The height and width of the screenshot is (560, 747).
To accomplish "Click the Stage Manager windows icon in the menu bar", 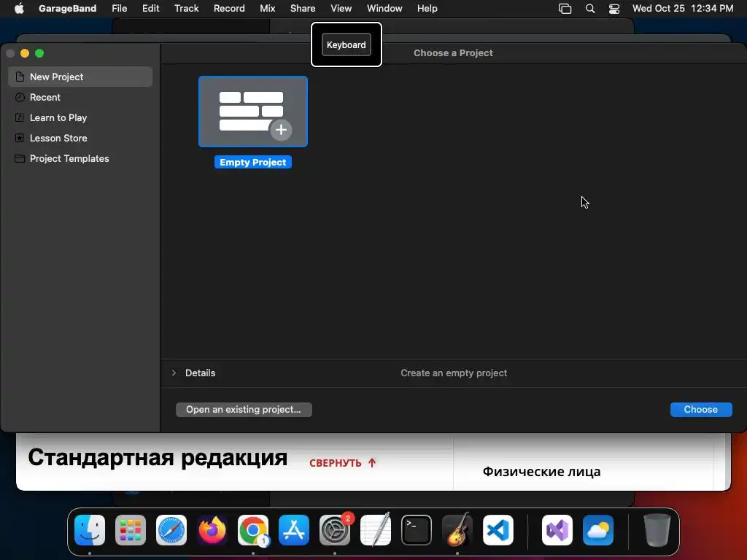I will [x=565, y=9].
